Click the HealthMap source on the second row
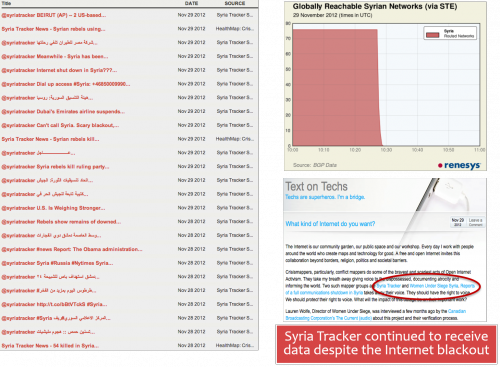500x367 pixels. click(x=235, y=29)
